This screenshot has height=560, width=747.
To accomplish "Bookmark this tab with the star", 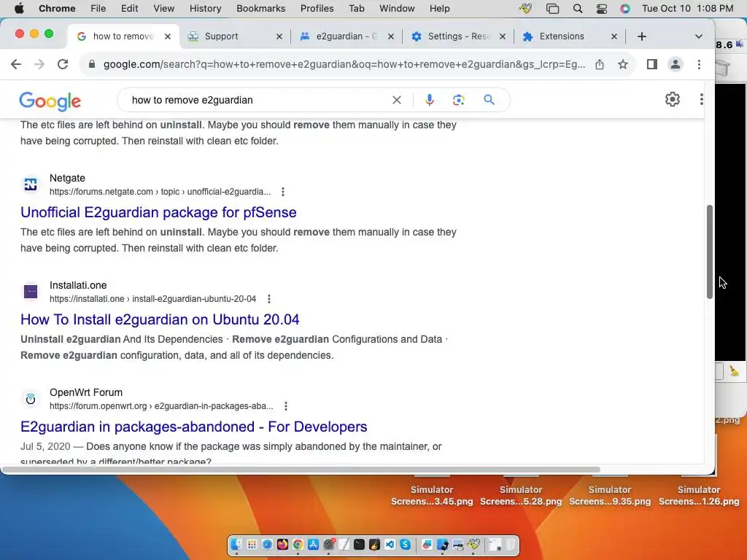I will point(623,64).
